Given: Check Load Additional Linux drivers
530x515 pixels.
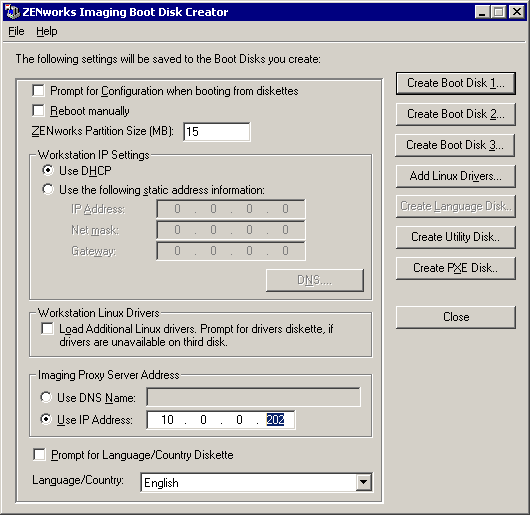Looking at the screenshot, I should coord(47,328).
